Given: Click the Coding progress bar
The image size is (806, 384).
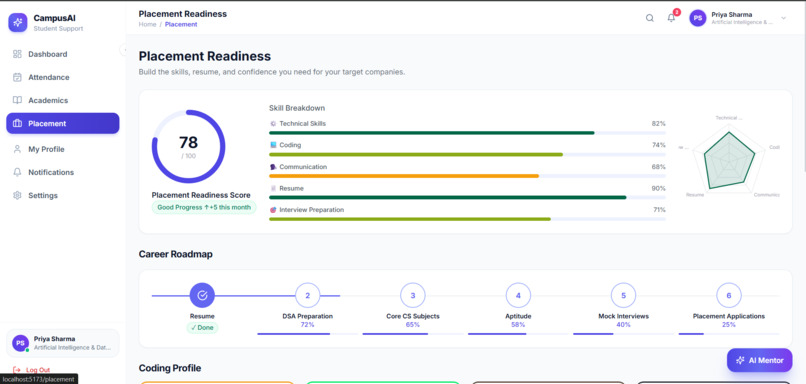Looking at the screenshot, I should [x=467, y=154].
